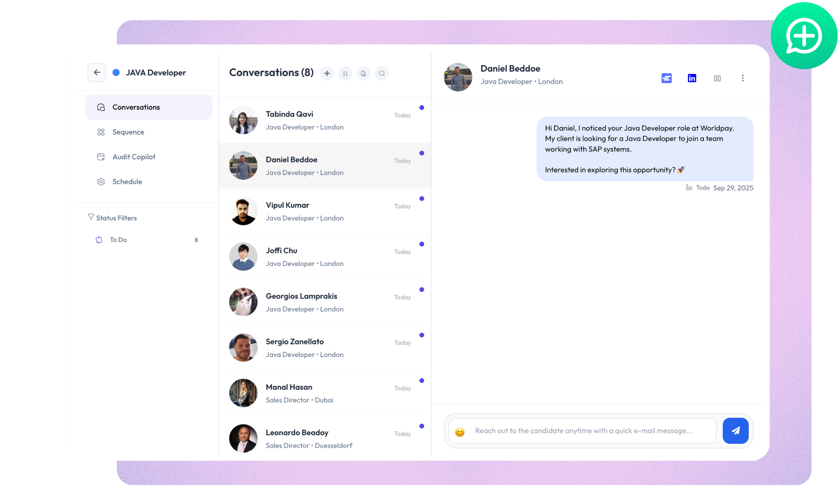This screenshot has width=840, height=504.
Task: Add a new conversation with plus icon
Action: [x=327, y=74]
